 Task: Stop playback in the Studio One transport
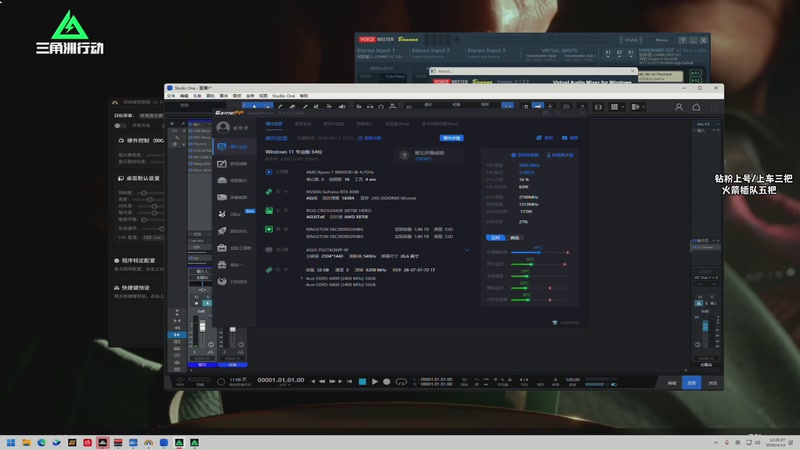click(x=362, y=381)
